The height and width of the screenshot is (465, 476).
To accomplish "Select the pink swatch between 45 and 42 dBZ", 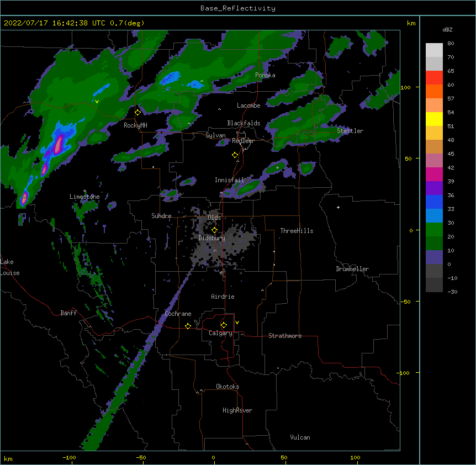I will (x=434, y=160).
